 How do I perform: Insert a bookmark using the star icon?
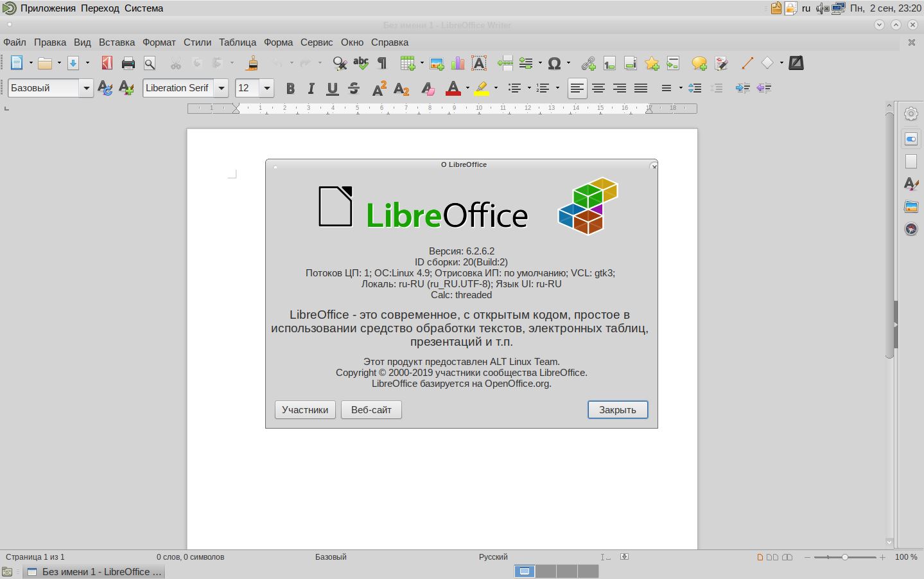click(652, 63)
